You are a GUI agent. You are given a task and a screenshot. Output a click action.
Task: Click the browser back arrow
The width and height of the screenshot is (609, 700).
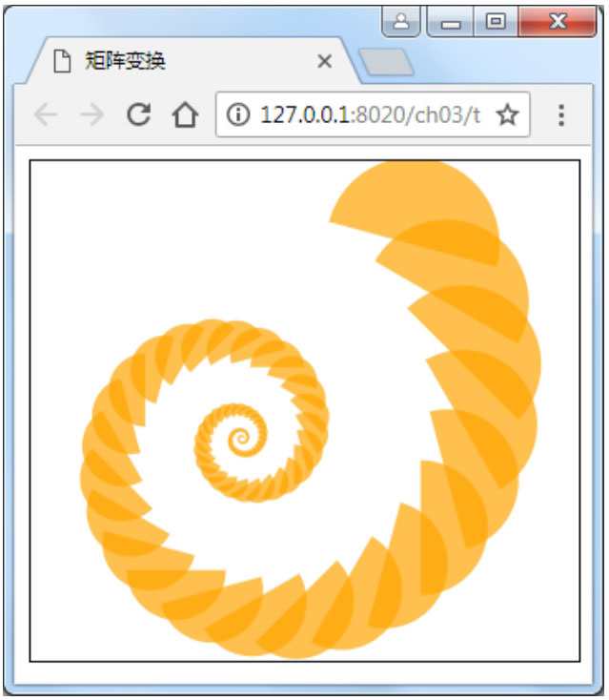tap(46, 114)
